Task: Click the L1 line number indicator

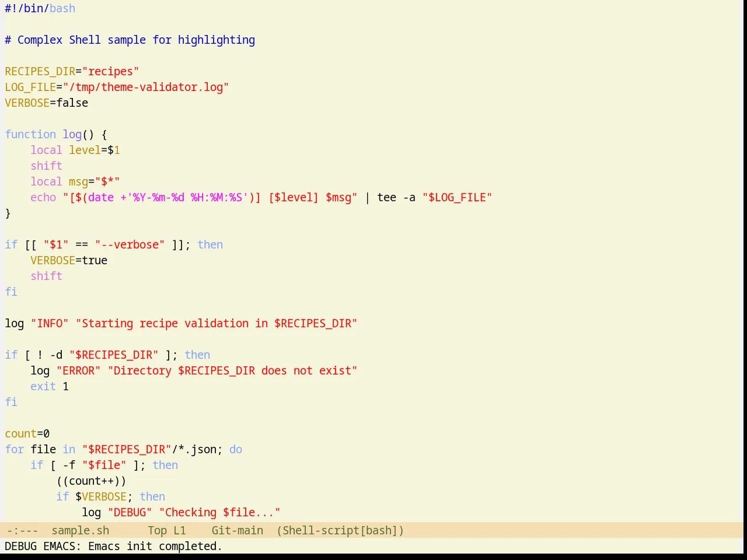Action: (179, 530)
